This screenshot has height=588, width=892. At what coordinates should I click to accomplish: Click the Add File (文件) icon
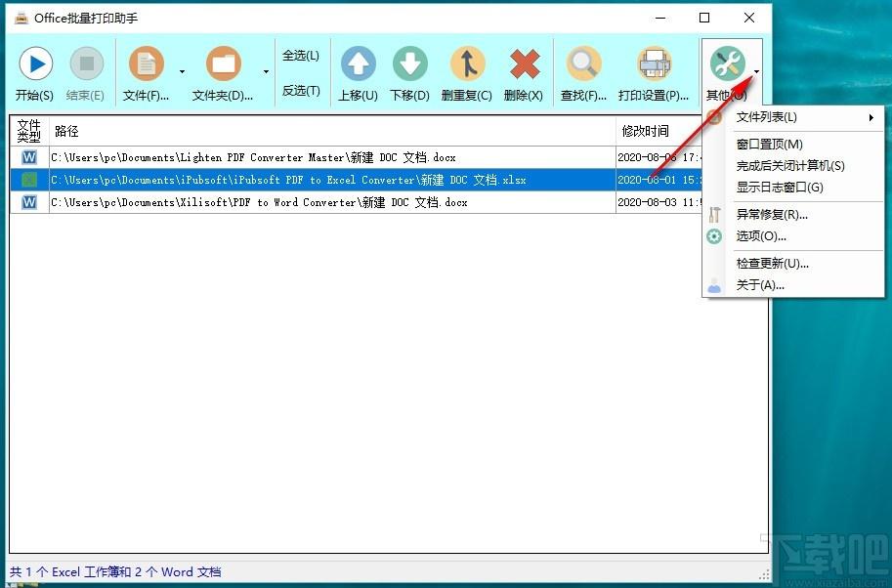point(147,63)
